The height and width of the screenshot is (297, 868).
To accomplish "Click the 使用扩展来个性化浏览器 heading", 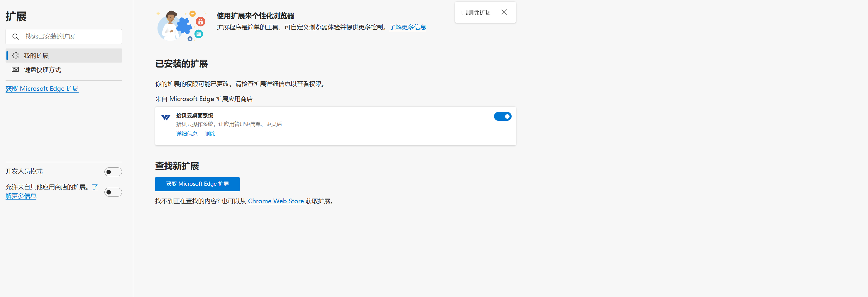I will tap(256, 16).
